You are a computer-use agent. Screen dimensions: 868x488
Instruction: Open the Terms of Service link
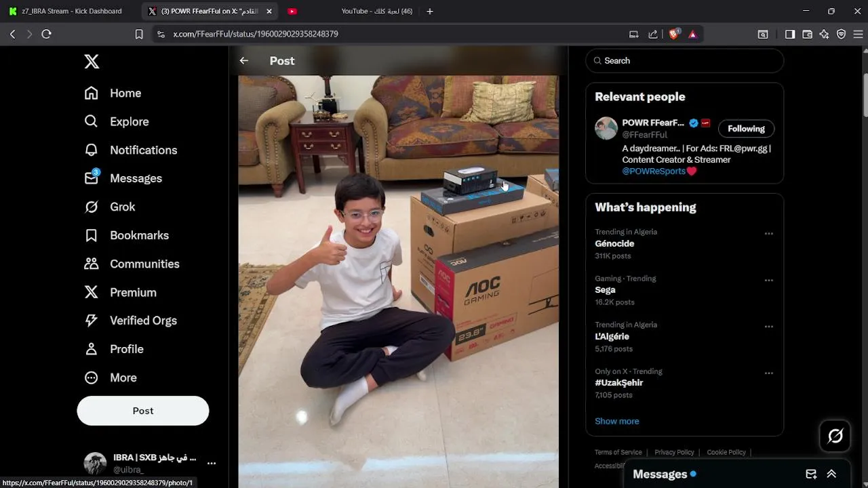click(618, 452)
